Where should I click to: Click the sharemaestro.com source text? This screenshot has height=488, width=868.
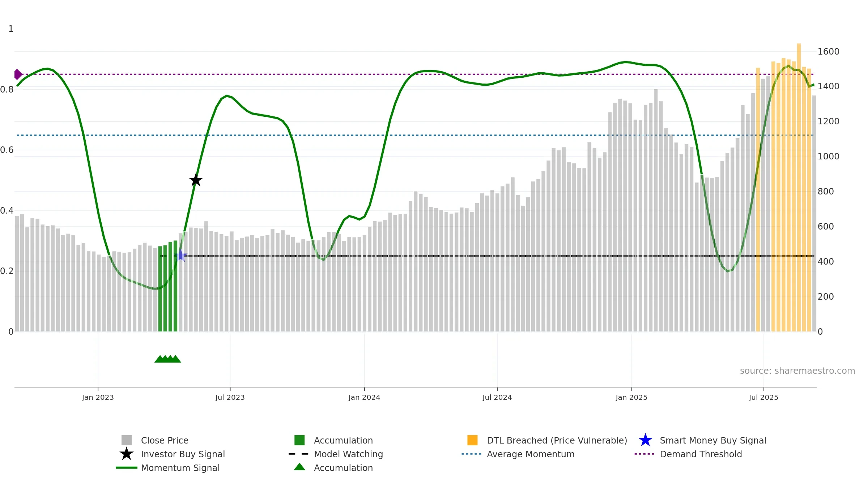[x=797, y=371]
